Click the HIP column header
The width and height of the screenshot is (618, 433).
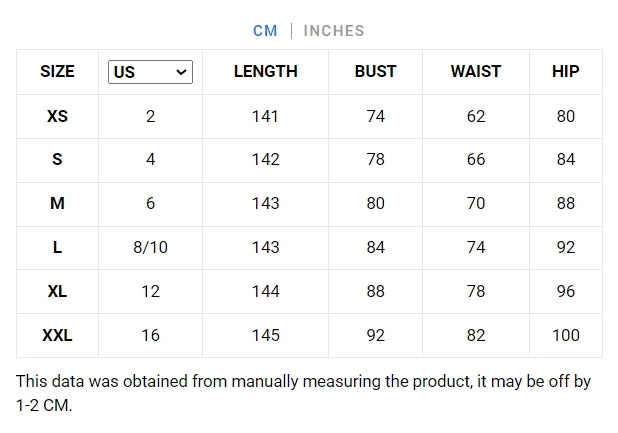tap(565, 72)
